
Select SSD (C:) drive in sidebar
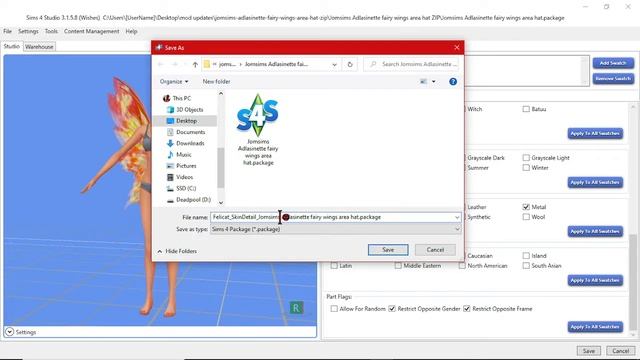click(181, 188)
